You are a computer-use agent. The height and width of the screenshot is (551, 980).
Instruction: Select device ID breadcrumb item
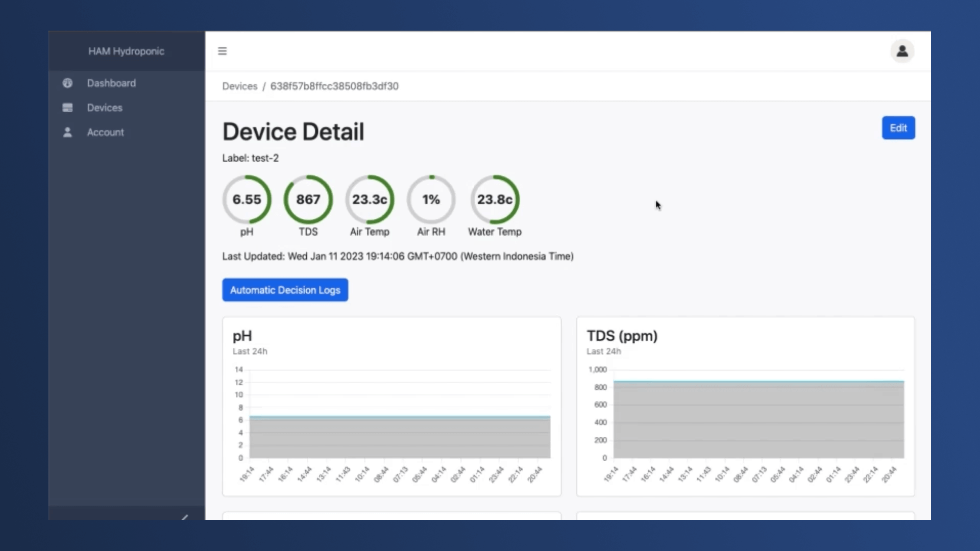point(334,86)
